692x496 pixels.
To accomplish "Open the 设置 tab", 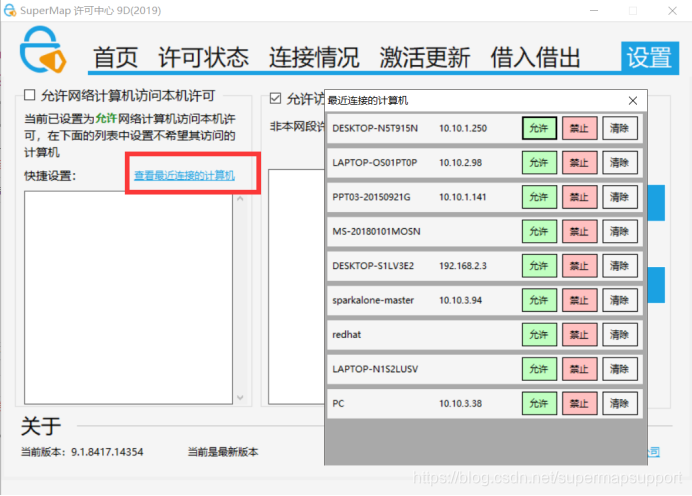I will click(650, 57).
